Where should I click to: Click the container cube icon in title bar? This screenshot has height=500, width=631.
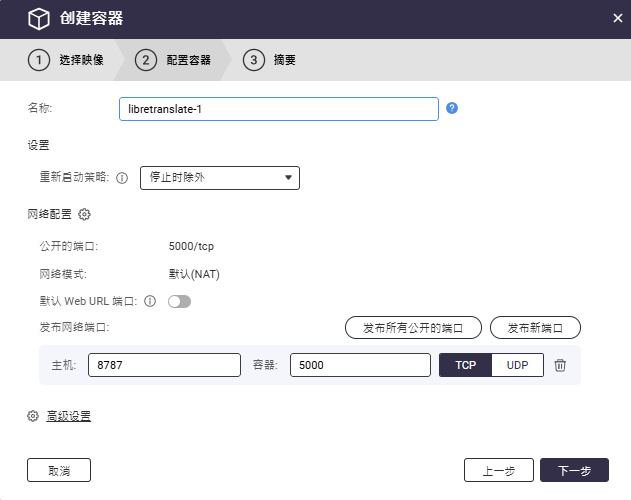point(38,19)
